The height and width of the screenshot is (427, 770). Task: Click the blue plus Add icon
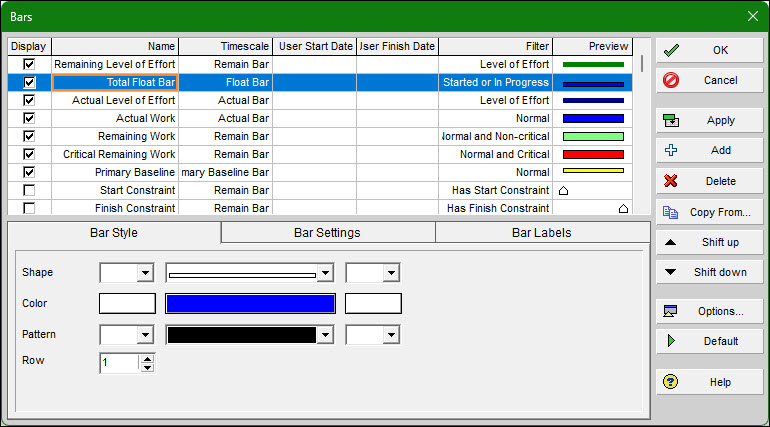[x=671, y=150]
